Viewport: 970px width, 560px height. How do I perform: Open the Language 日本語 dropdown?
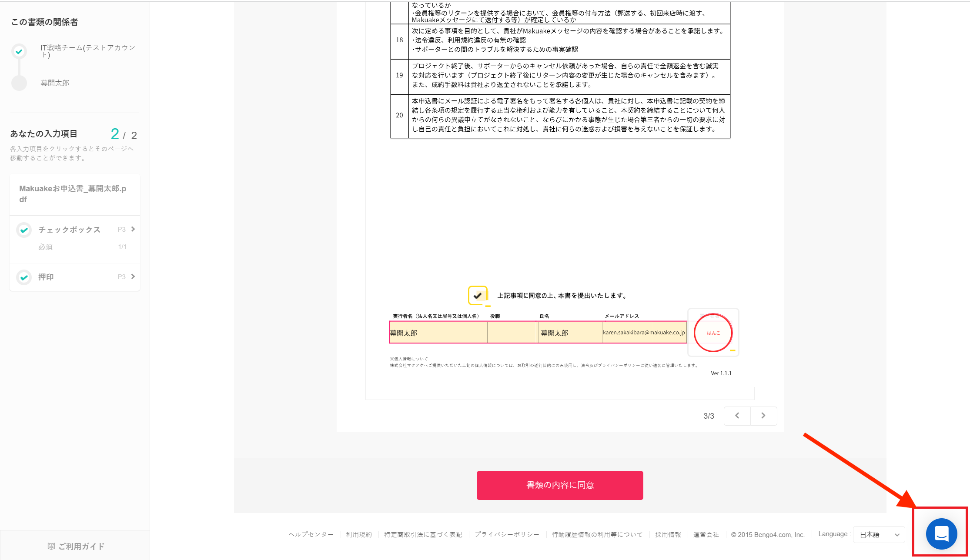click(879, 534)
